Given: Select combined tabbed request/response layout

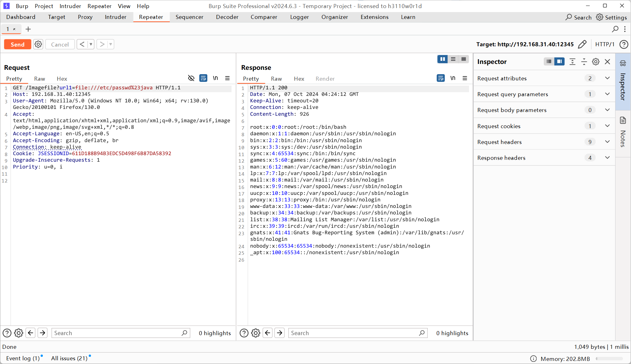Looking at the screenshot, I should pyautogui.click(x=464, y=59).
